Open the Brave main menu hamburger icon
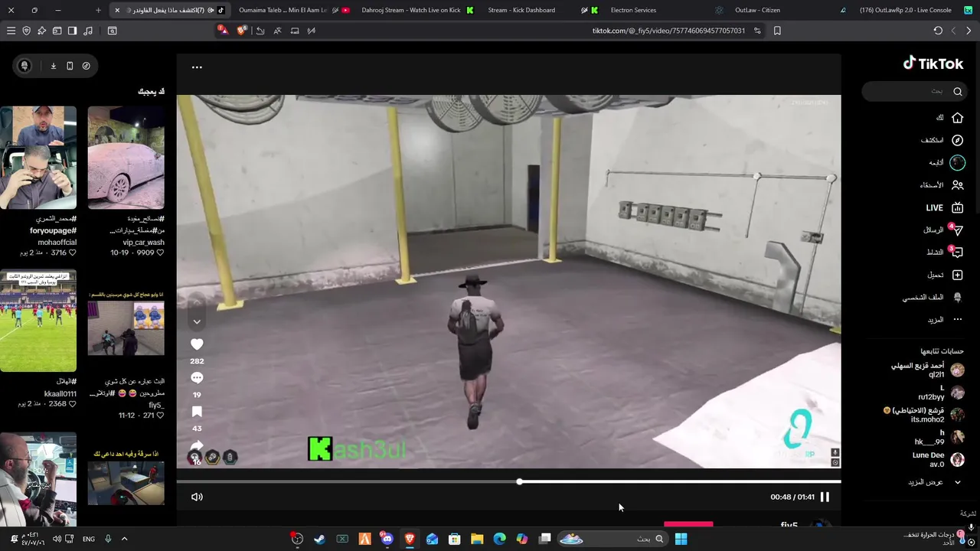 (11, 31)
